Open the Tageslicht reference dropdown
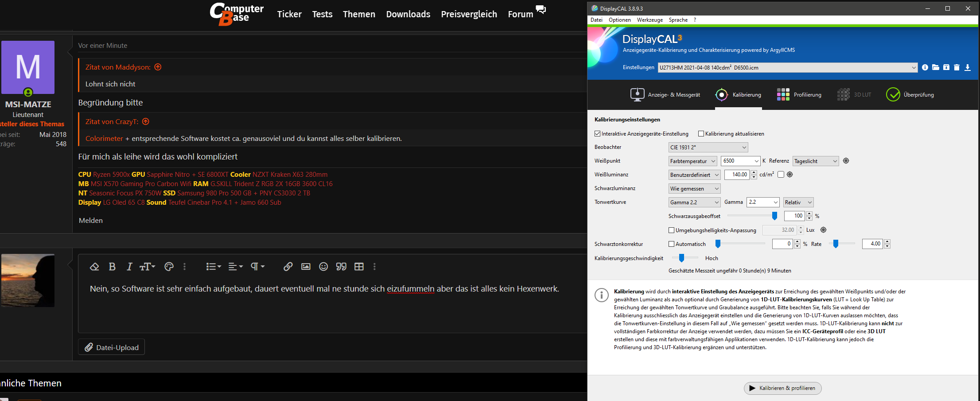980x401 pixels. click(816, 161)
